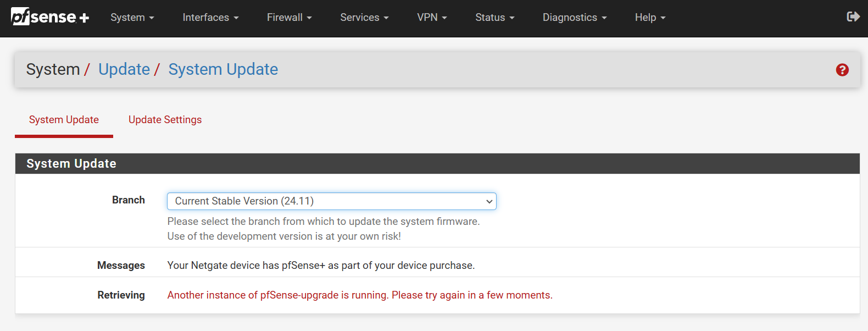Open the Branch version selector
The image size is (868, 331).
[x=332, y=201]
